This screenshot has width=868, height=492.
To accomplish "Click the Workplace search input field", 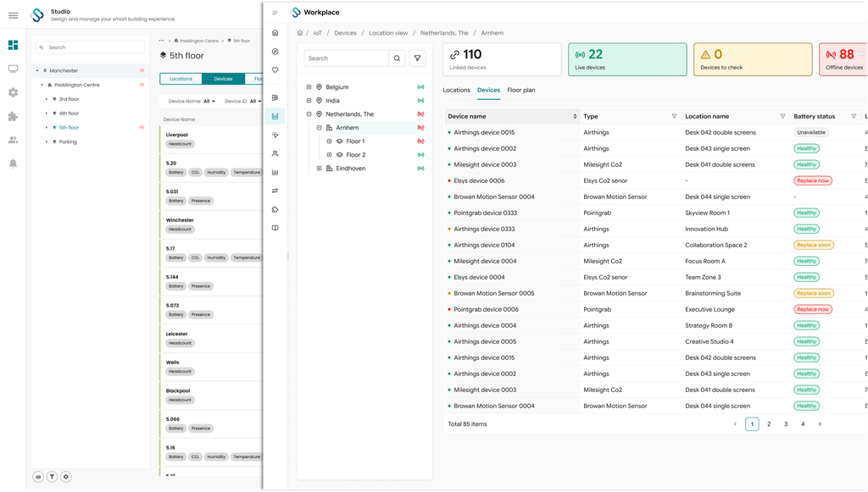I will [x=347, y=58].
